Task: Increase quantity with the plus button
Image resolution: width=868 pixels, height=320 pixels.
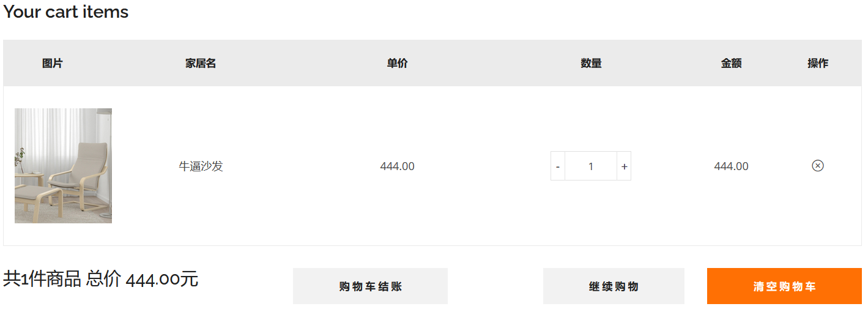Action: click(624, 166)
